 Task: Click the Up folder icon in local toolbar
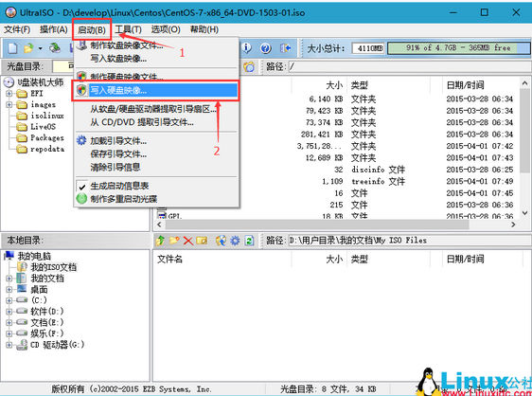(160, 241)
